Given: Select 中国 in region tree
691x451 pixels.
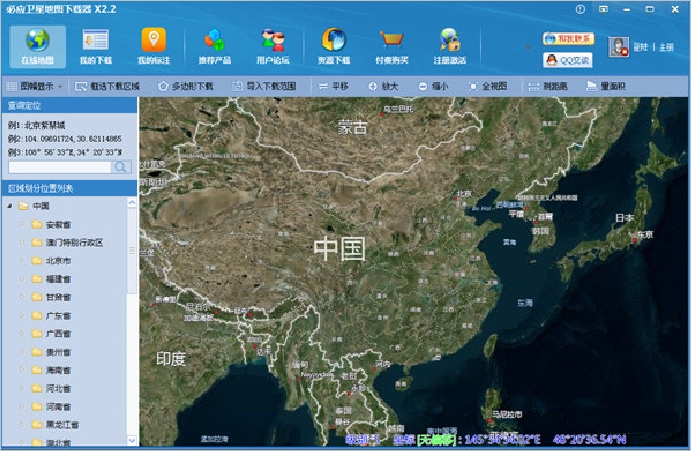Looking at the screenshot, I should [41, 206].
